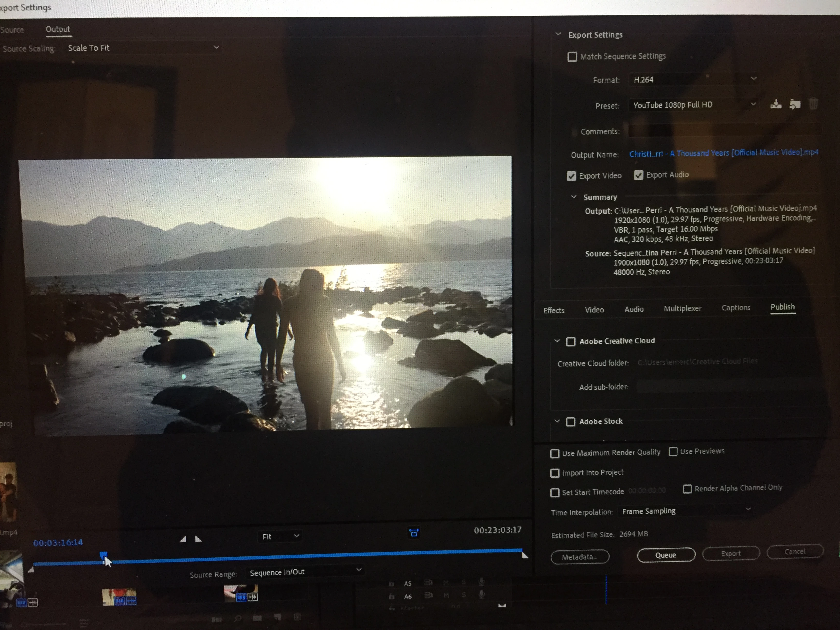This screenshot has width=840, height=630.
Task: Click the blue playhead on preview timeline
Action: (103, 555)
